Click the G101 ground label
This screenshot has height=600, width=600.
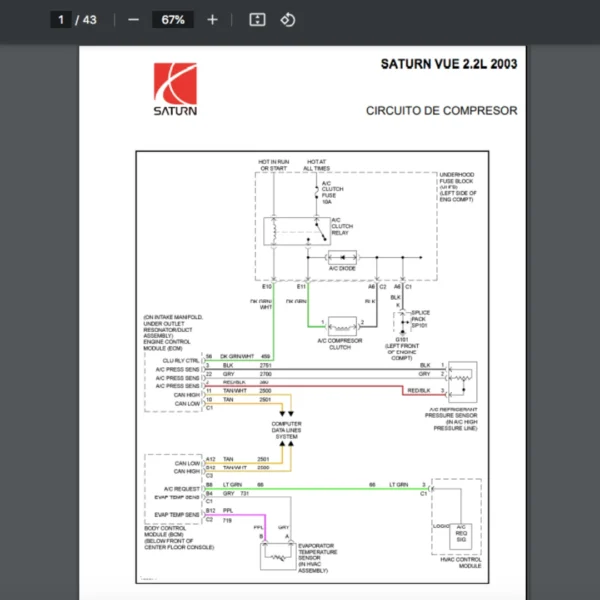[x=402, y=339]
